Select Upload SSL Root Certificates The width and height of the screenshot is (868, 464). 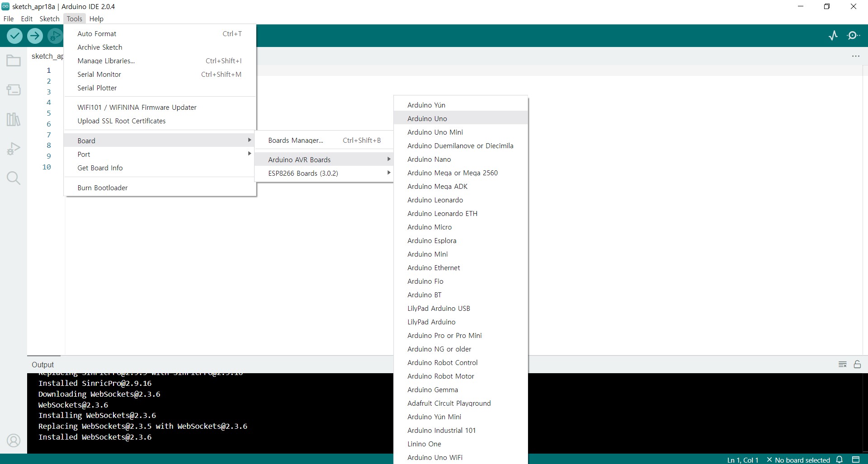pyautogui.click(x=160, y=121)
